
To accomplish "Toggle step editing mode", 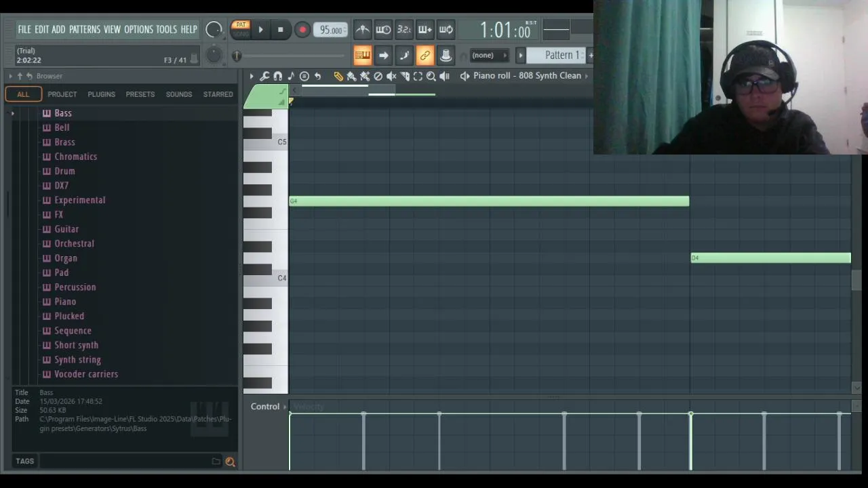I will [404, 55].
